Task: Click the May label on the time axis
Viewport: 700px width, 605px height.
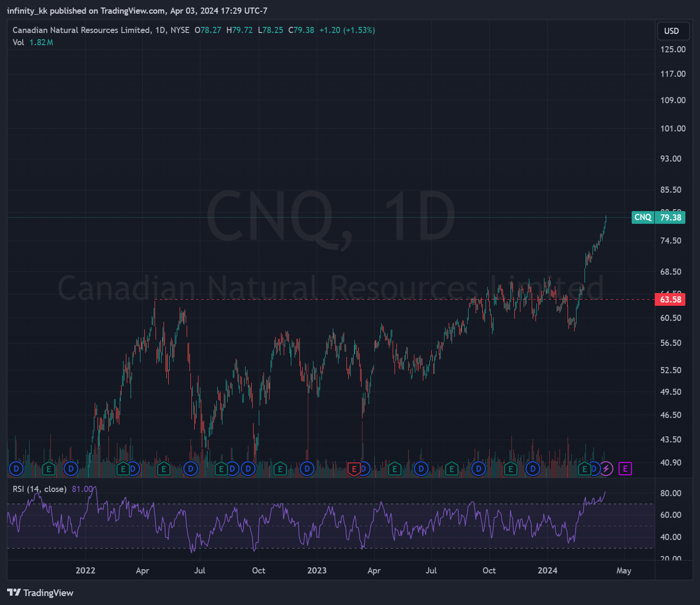Action: pyautogui.click(x=624, y=571)
